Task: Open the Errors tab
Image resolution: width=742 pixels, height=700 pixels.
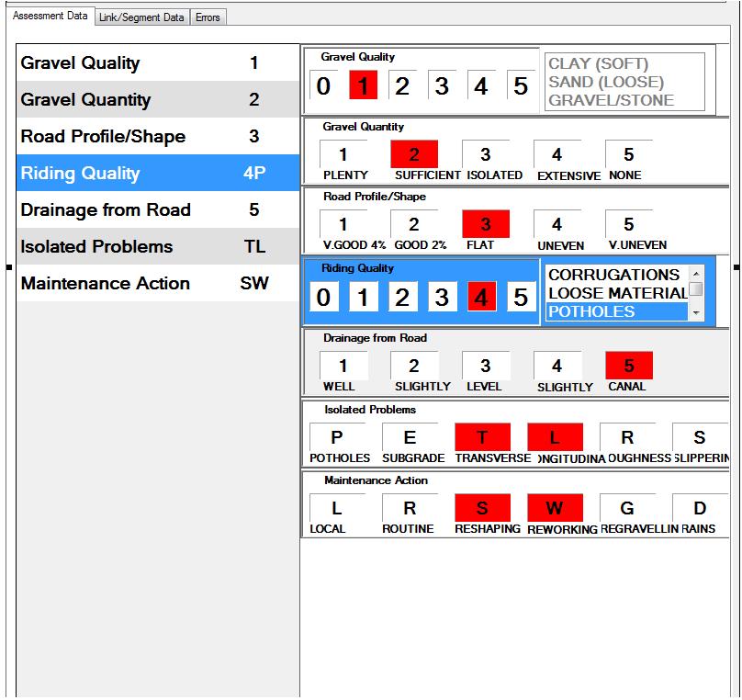Action: point(208,17)
